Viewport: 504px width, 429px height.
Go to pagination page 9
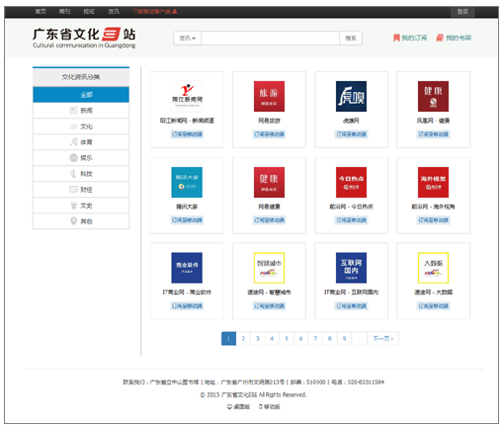click(x=344, y=338)
